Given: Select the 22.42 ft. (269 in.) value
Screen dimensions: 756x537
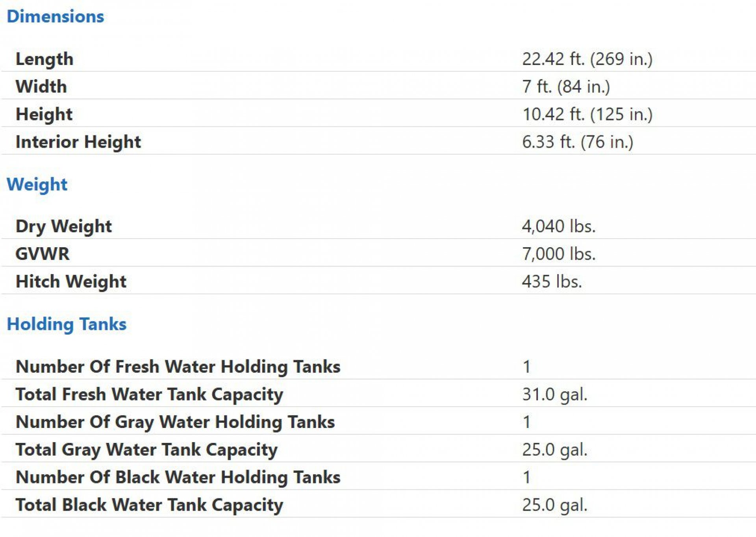Looking at the screenshot, I should (587, 59).
